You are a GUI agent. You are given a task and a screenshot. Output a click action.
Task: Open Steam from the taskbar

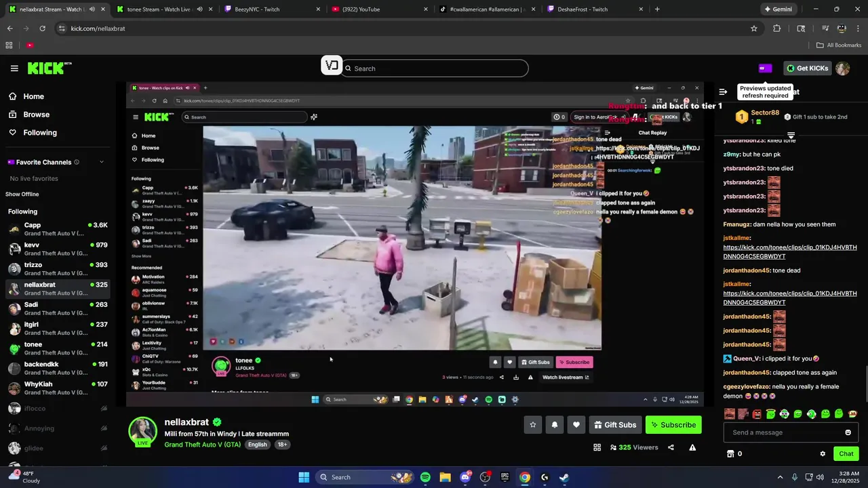(564, 477)
